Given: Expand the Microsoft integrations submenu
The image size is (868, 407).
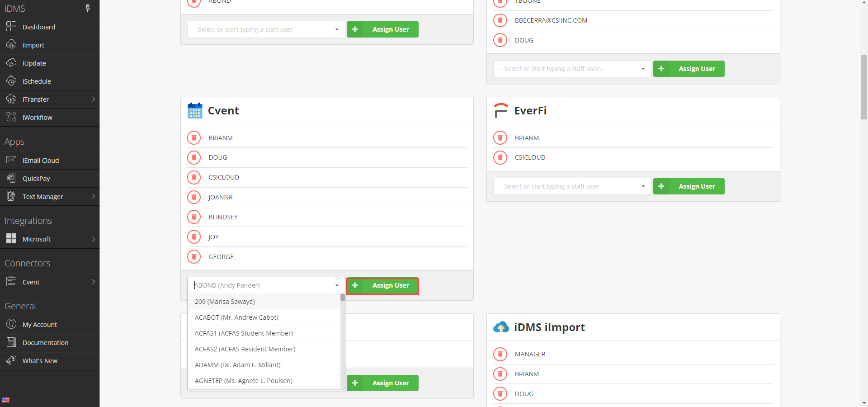Looking at the screenshot, I should [x=93, y=239].
